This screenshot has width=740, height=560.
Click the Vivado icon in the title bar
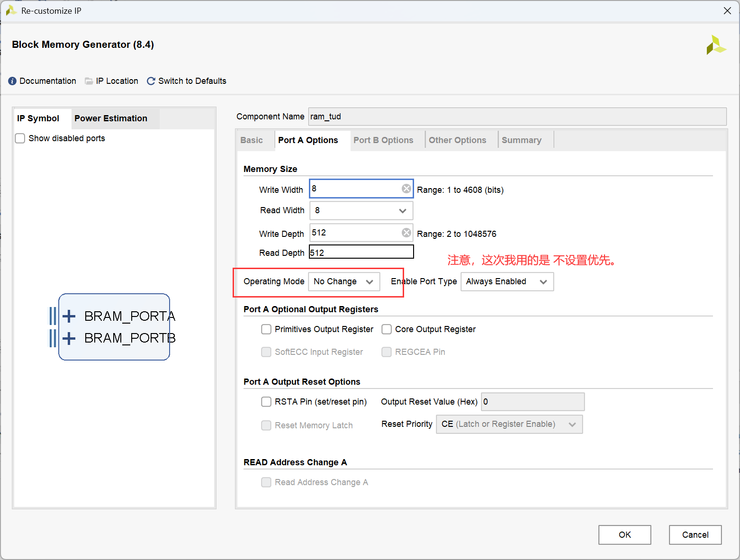(x=11, y=10)
